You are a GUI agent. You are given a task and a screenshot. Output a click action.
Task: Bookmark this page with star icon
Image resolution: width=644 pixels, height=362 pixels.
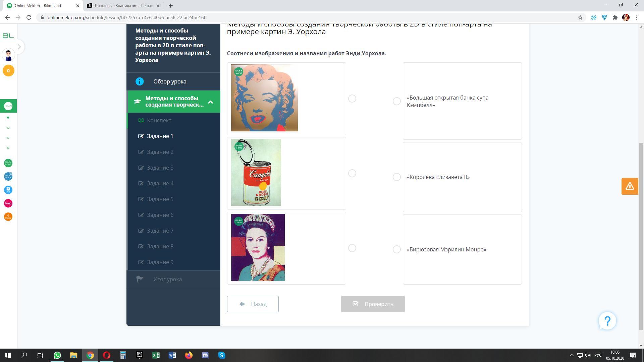pos(580,17)
